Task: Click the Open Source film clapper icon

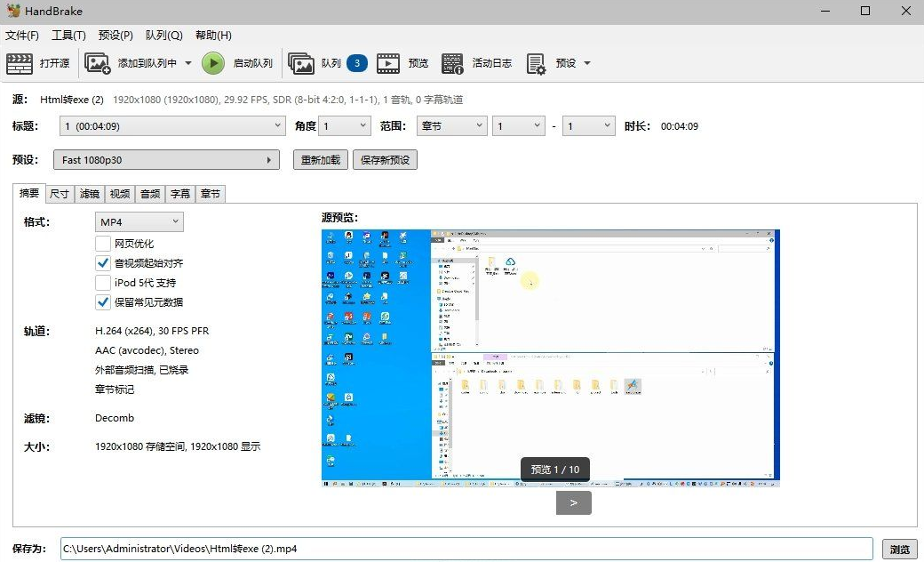Action: pyautogui.click(x=19, y=63)
